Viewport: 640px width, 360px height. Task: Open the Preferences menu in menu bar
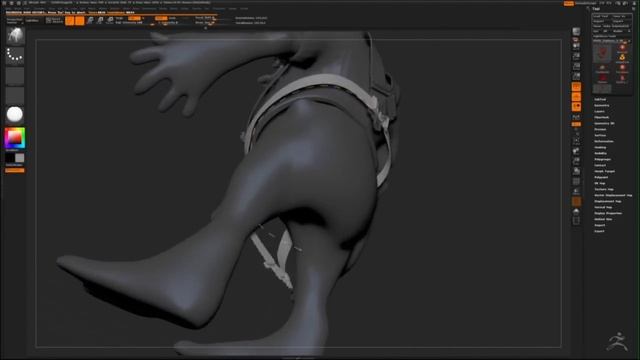click(x=149, y=9)
